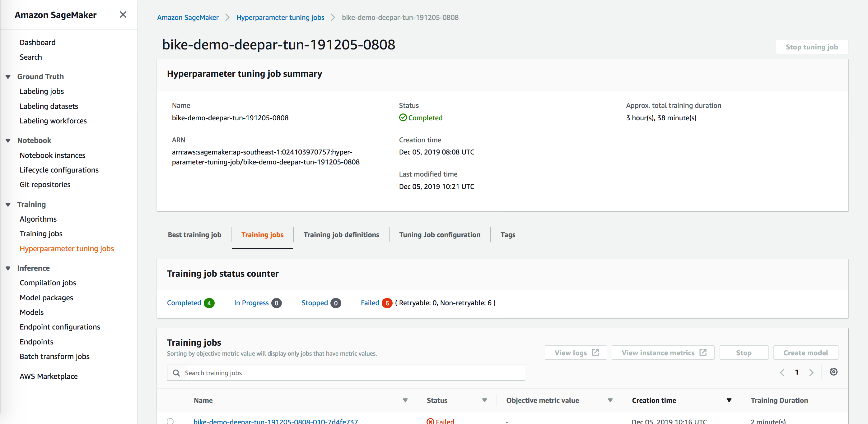The image size is (868, 424).
Task: Open Dashboard in sidebar
Action: (x=37, y=43)
